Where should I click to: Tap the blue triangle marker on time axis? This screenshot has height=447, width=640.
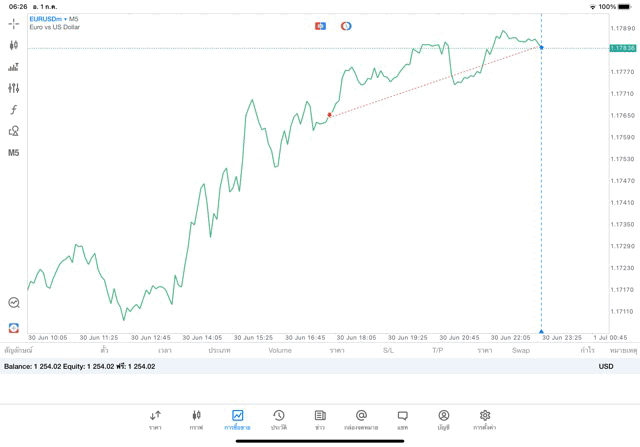(x=541, y=331)
